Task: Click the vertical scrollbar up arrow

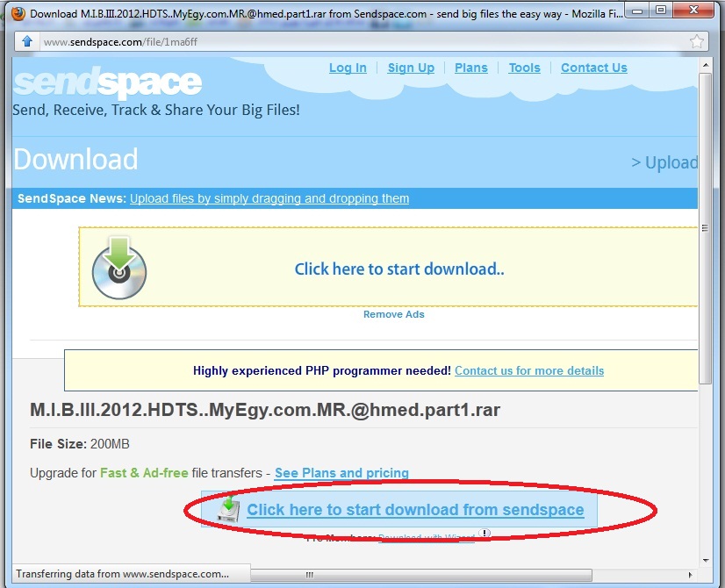Action: 706,66
